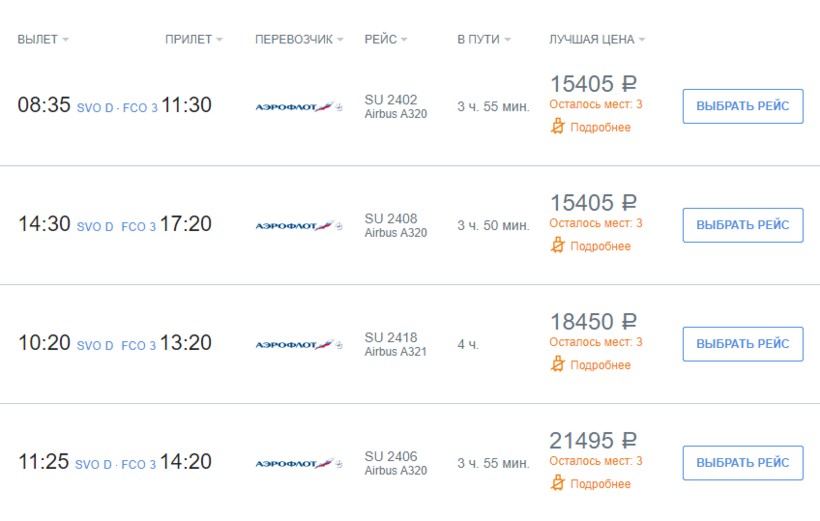This screenshot has height=521, width=820.
Task: Click the no-baggage icon for flight SU 2402
Action: click(558, 127)
